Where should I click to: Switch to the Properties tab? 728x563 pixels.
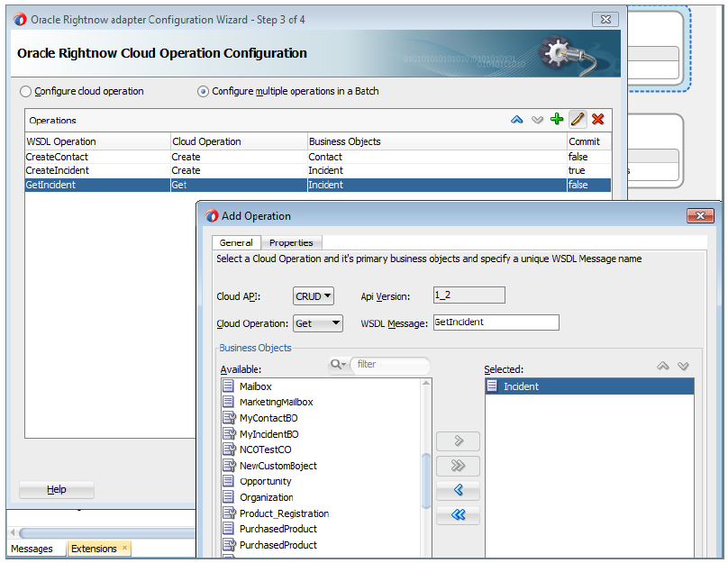click(291, 243)
